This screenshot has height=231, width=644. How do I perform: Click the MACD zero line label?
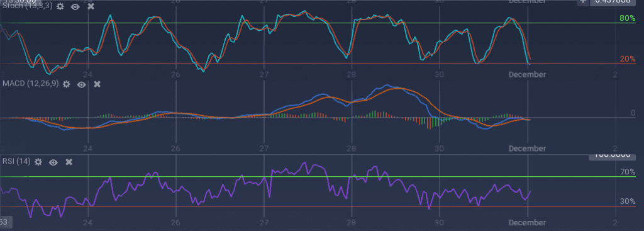pos(633,113)
